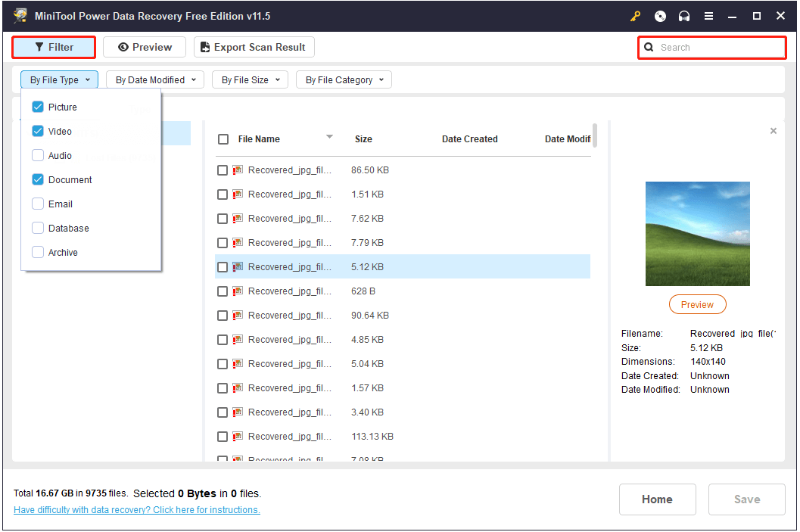Screen dimensions: 800x532
Task: Close the preview panel with X
Action: click(774, 131)
